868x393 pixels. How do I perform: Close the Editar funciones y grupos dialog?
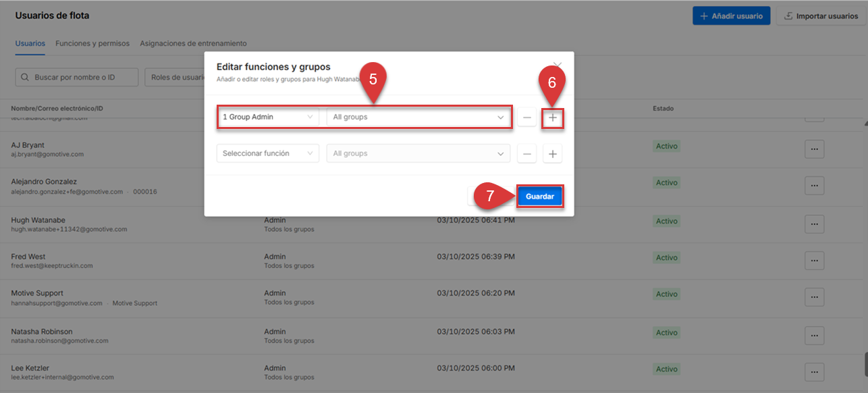pos(558,65)
